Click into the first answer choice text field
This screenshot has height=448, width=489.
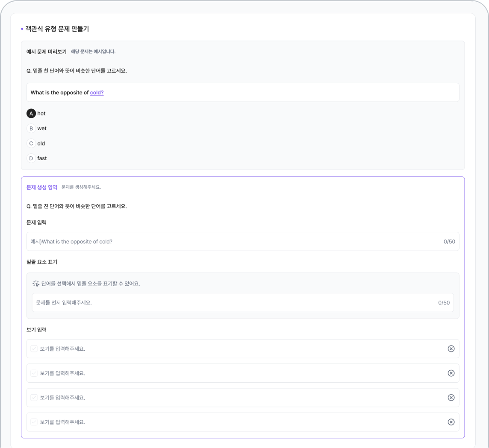coord(239,349)
